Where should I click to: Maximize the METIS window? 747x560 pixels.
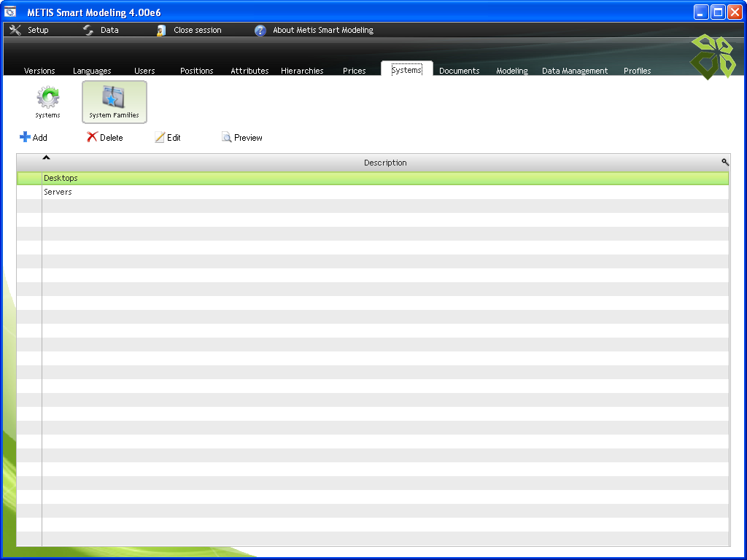(x=718, y=12)
